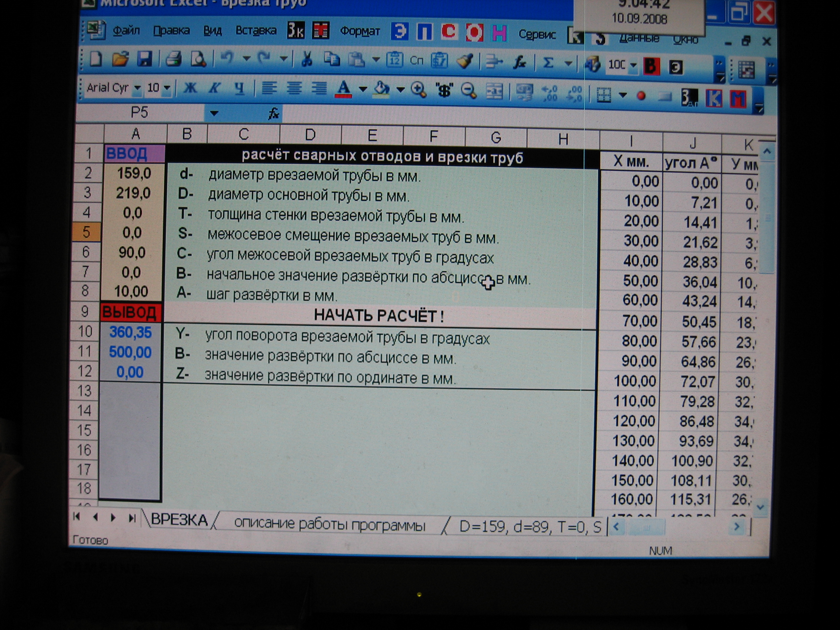Switch to описание работы программы sheet tab
Viewport: 840px width, 630px height.
(329, 524)
